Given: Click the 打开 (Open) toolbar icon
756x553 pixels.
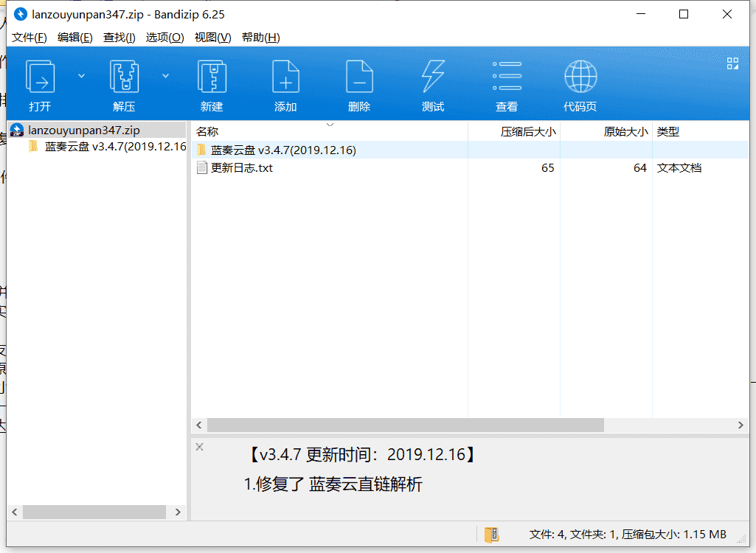Looking at the screenshot, I should (40, 76).
